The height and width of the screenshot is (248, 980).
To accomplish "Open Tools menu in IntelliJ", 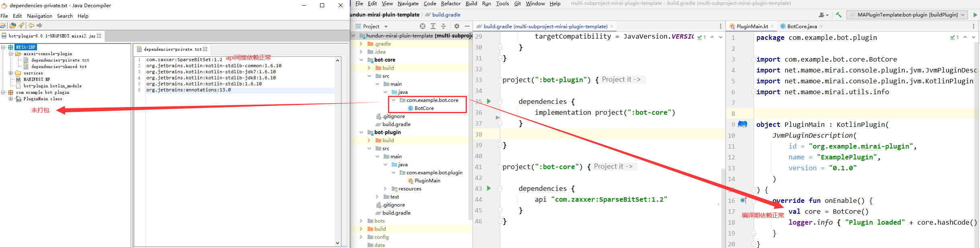I will [502, 4].
